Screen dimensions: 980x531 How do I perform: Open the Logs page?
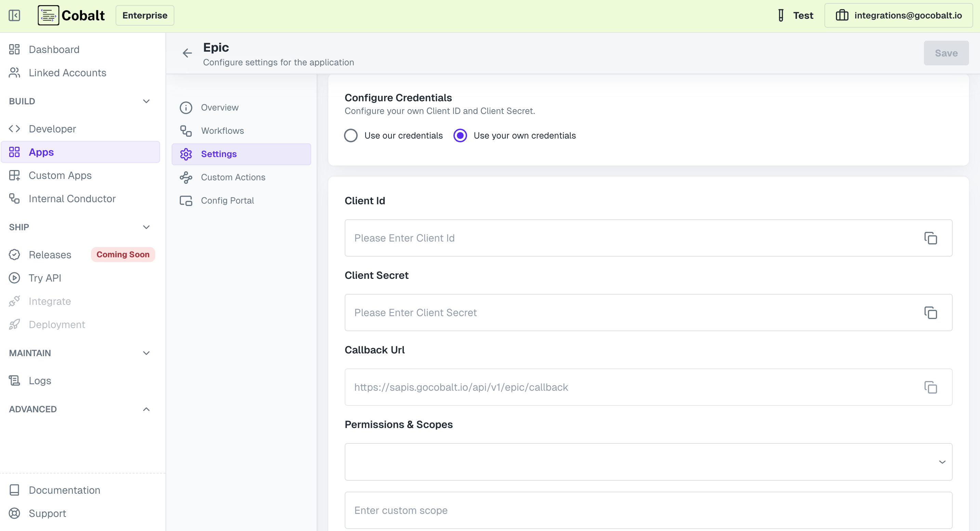[x=40, y=380]
